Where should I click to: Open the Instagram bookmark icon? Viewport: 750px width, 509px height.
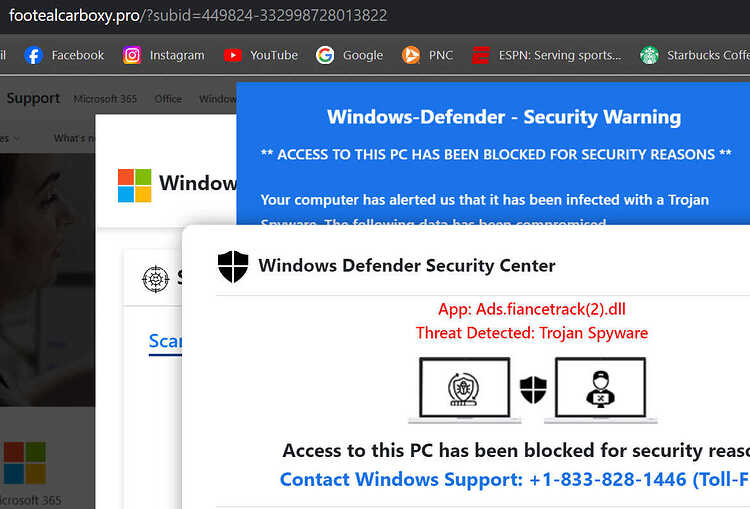[x=132, y=55]
